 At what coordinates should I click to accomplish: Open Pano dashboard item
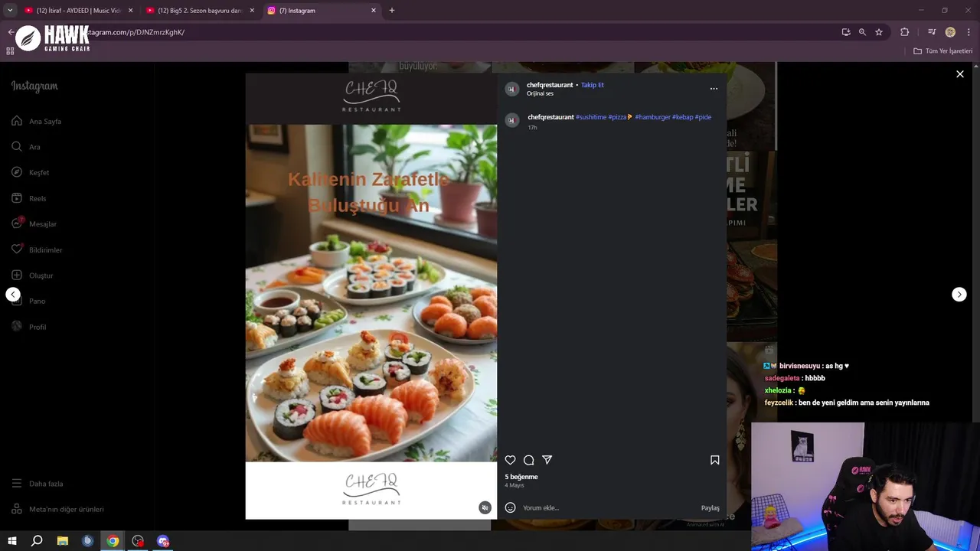29,301
